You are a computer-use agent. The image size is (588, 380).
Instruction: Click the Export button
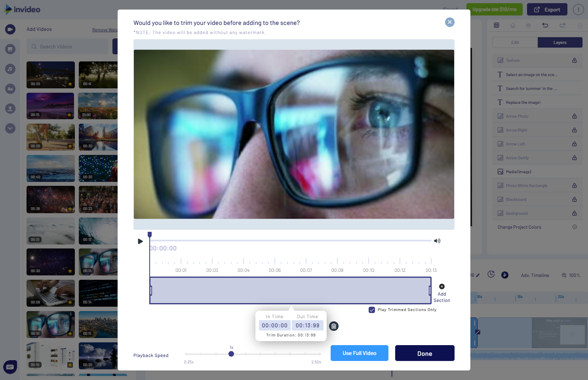pyautogui.click(x=547, y=10)
